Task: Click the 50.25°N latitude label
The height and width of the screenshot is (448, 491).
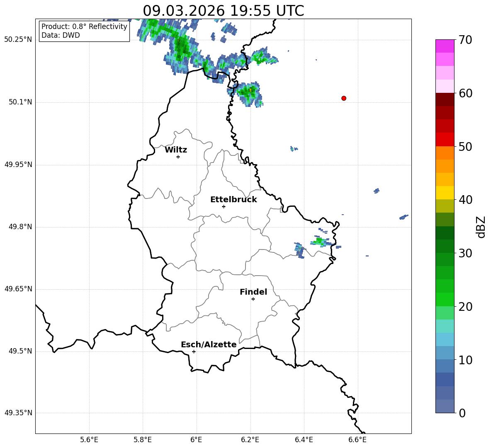Action: 18,40
